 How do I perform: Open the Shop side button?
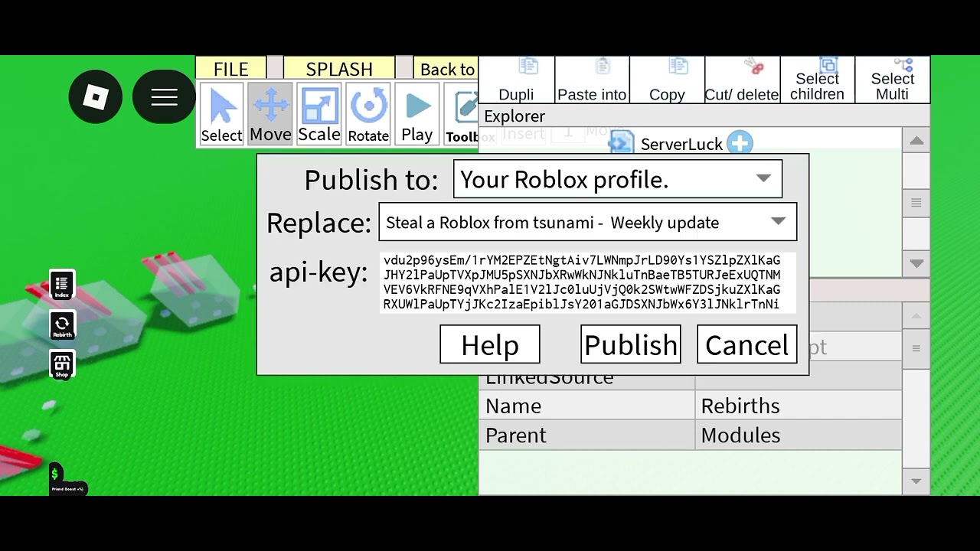click(62, 365)
